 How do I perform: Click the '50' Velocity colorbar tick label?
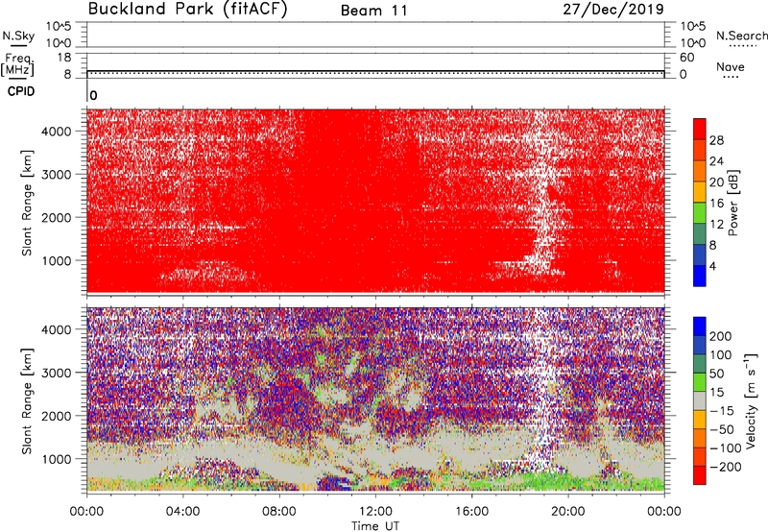pyautogui.click(x=716, y=374)
